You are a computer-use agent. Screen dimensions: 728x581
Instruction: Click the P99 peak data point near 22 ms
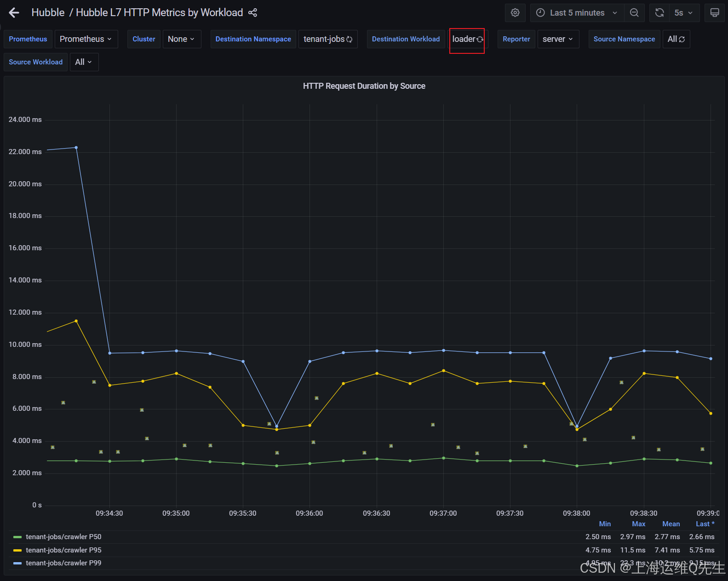point(76,148)
